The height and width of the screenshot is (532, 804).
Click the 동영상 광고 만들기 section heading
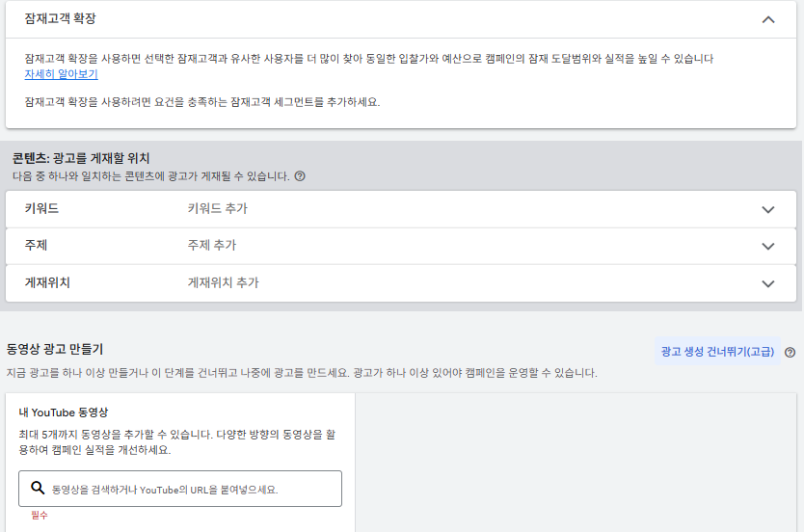click(55, 349)
